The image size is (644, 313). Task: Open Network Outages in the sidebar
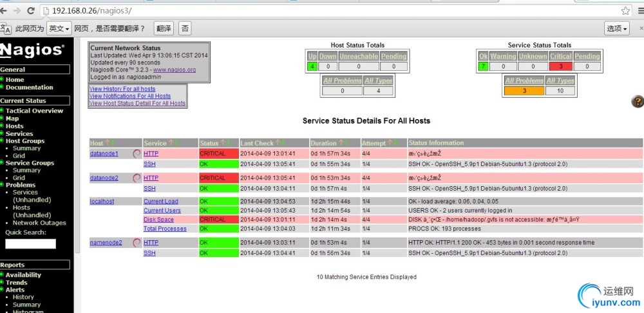39,223
